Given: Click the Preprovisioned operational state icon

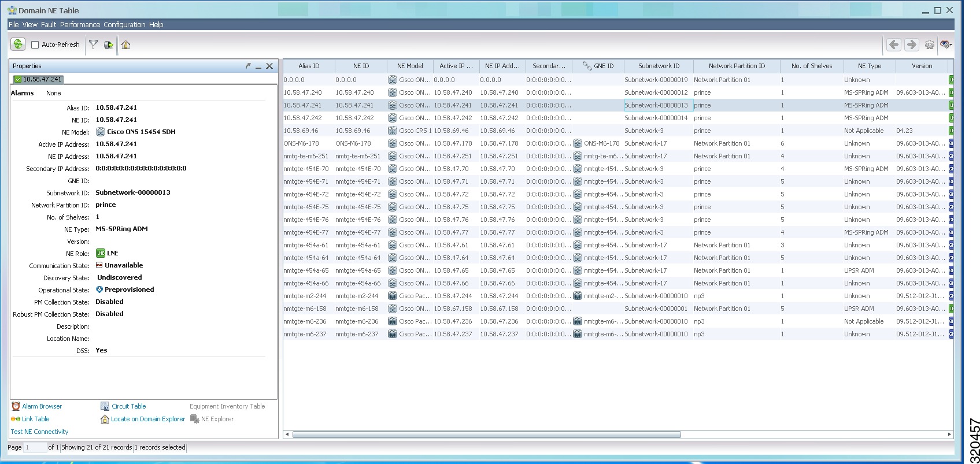Looking at the screenshot, I should pyautogui.click(x=99, y=289).
